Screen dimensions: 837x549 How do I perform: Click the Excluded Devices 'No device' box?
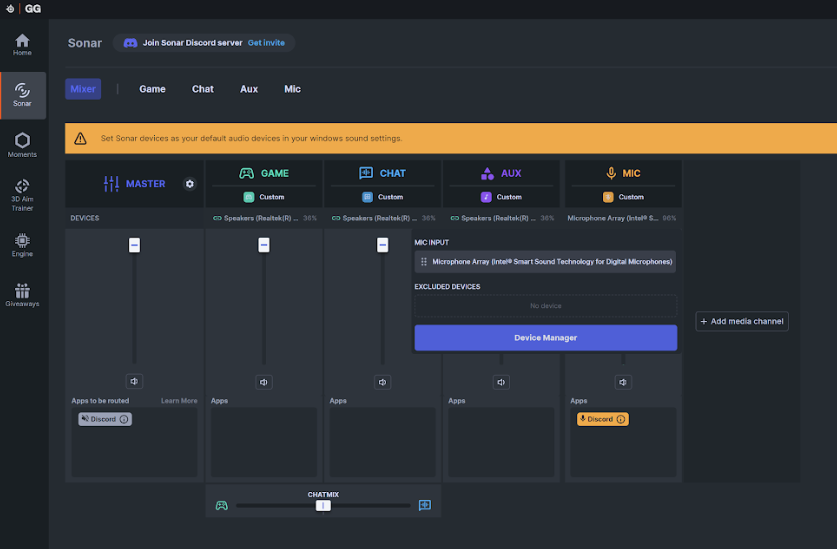point(546,306)
